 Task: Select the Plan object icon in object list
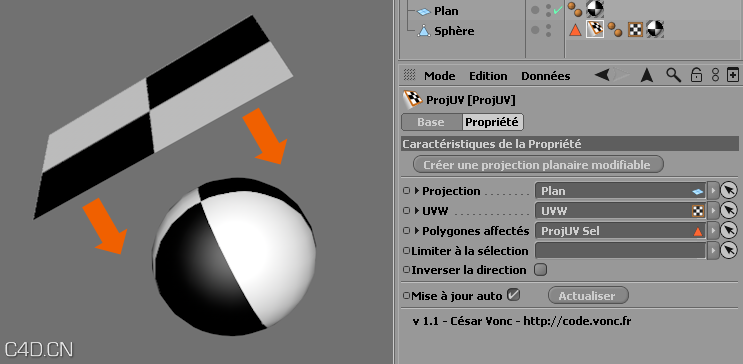(x=423, y=12)
